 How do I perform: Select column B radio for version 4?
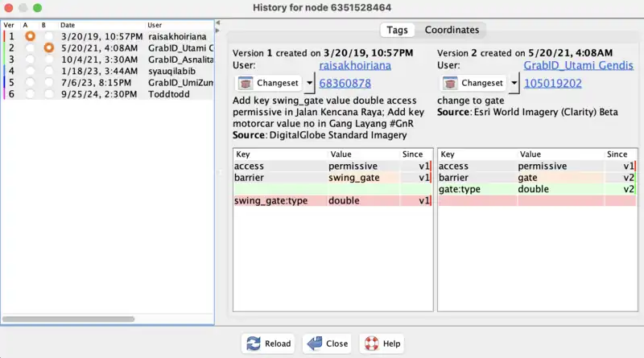(x=49, y=71)
